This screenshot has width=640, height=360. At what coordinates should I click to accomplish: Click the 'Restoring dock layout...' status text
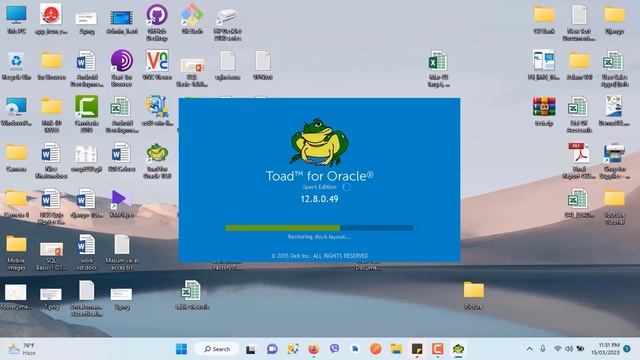coord(319,237)
